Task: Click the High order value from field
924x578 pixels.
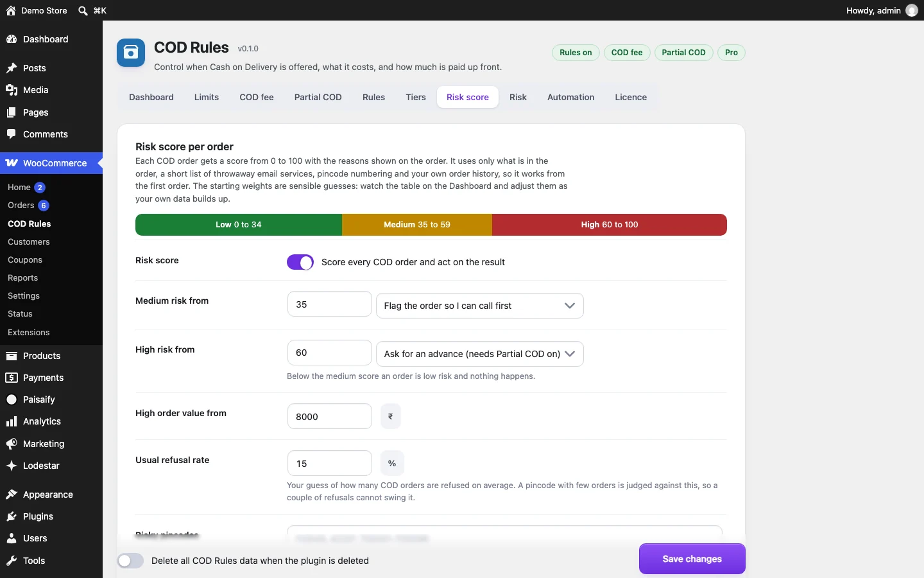Action: pyautogui.click(x=330, y=416)
